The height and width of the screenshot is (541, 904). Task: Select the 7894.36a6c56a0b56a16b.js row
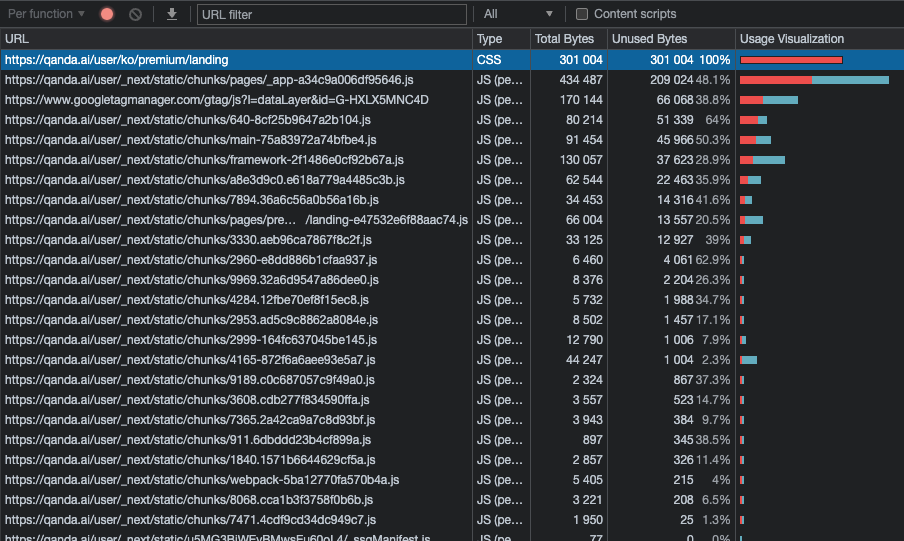point(452,200)
